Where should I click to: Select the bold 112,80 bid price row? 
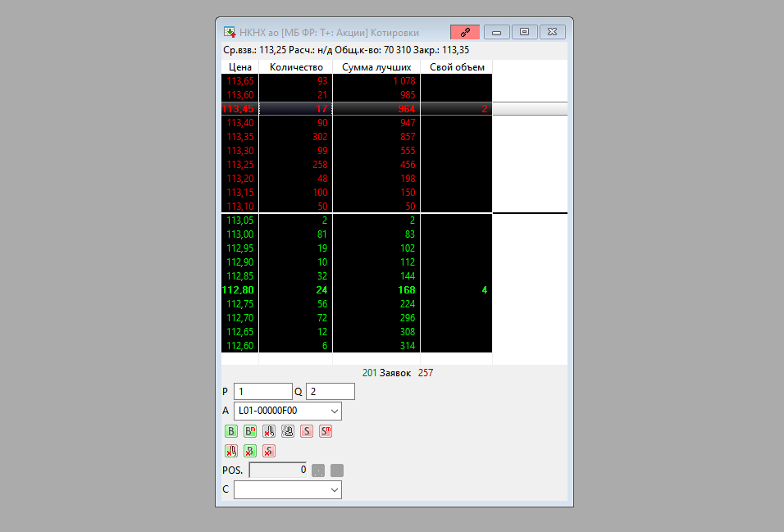[239, 290]
